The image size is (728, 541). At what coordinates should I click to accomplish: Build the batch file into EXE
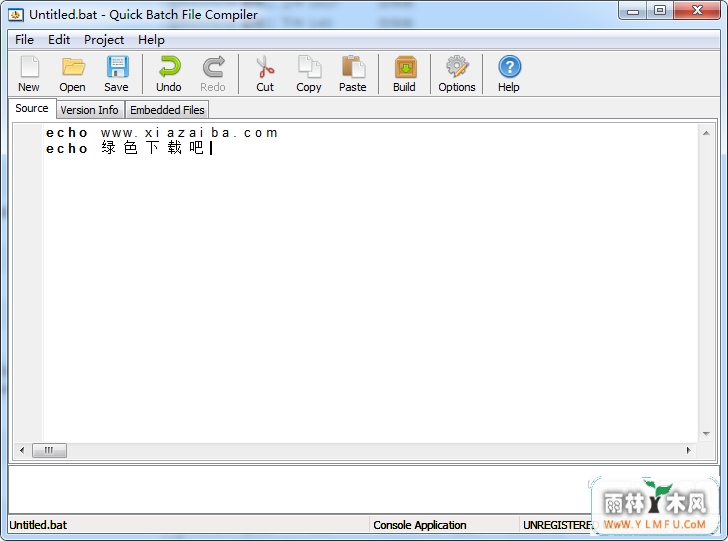click(405, 74)
